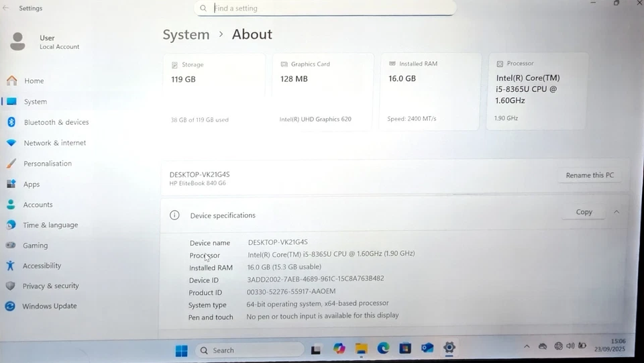Click the "16.0 GB (15.3 GB usable)" value
The image size is (644, 363).
click(284, 267)
